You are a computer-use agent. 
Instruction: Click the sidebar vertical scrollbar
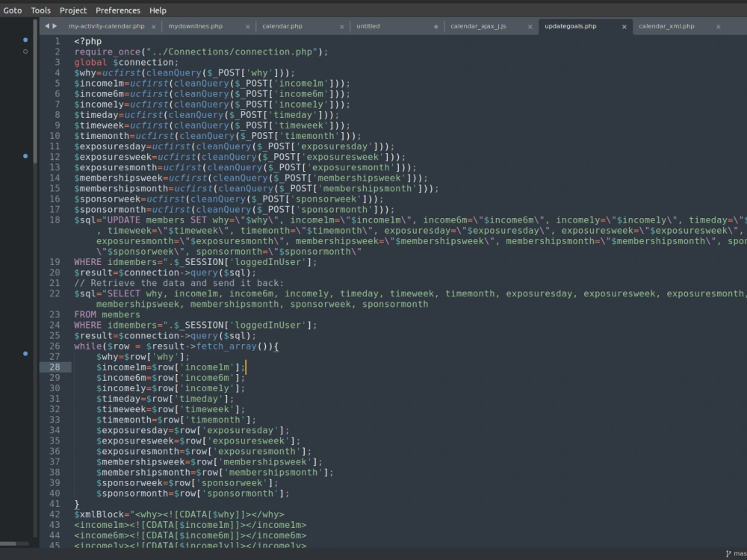(x=35, y=91)
